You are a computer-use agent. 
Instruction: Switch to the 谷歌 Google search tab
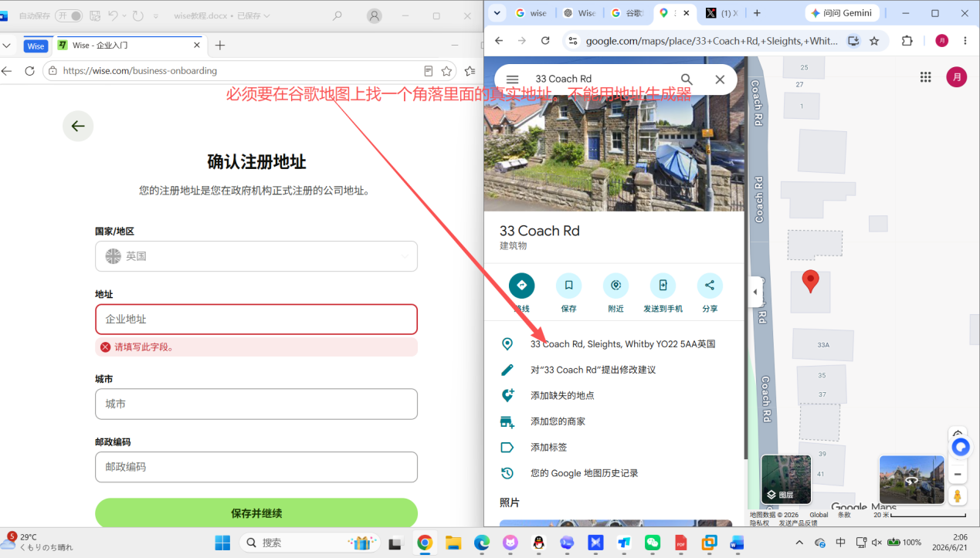[x=628, y=13]
